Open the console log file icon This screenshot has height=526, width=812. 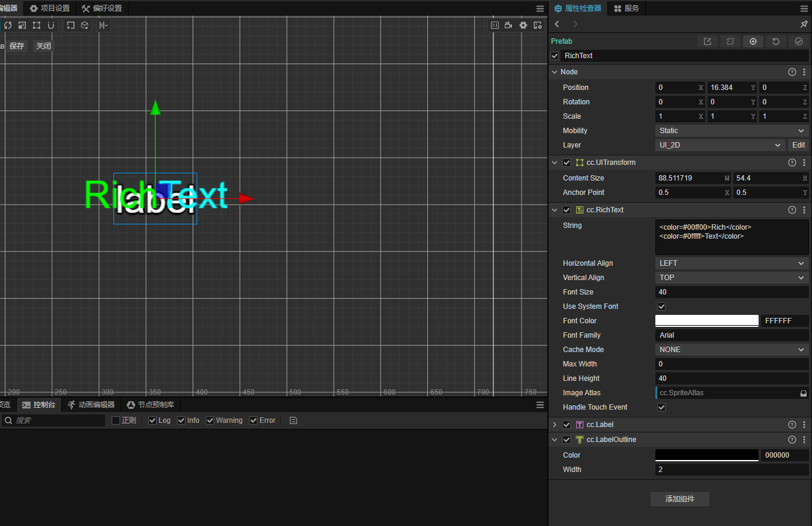point(293,420)
